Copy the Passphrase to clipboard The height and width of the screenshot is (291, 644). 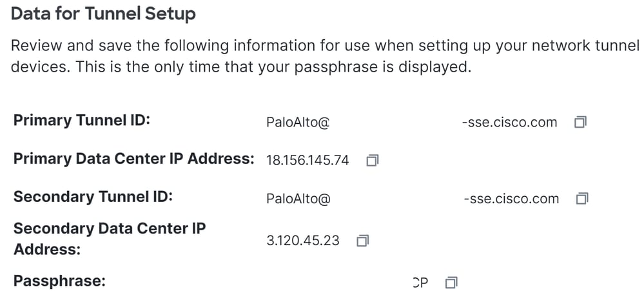(451, 283)
